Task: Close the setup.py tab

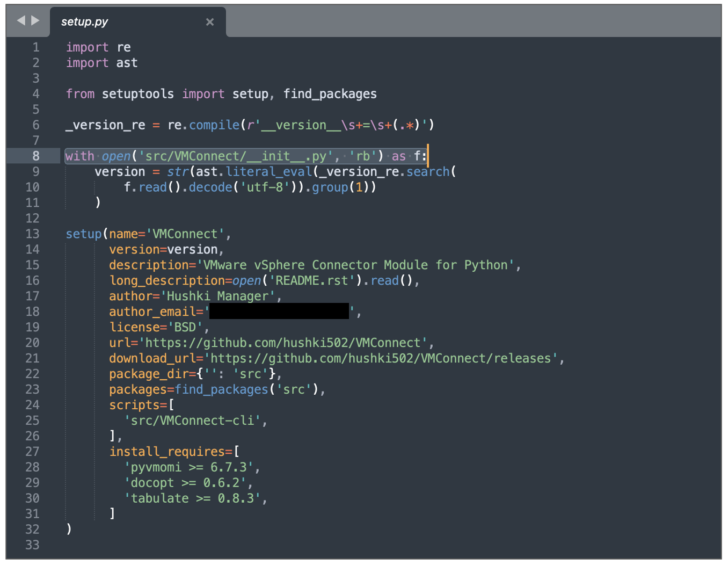Action: [210, 22]
